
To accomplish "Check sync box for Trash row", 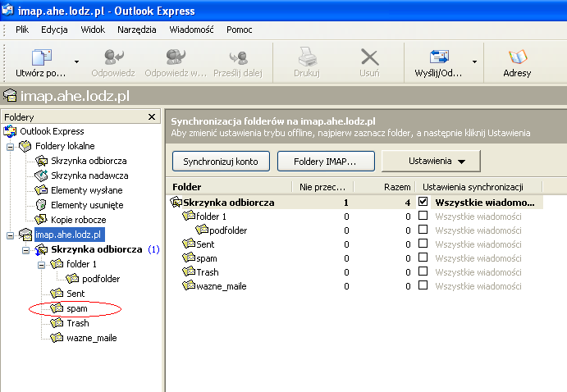I will [423, 271].
